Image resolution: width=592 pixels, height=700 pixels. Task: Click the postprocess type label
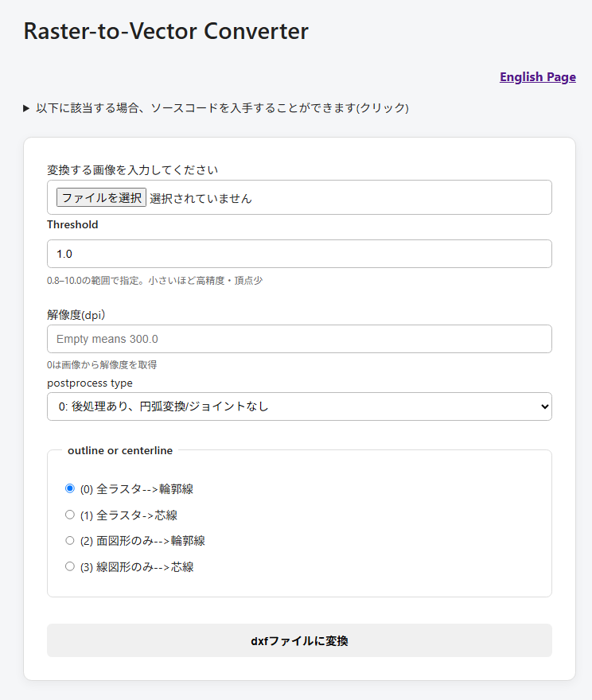click(x=90, y=383)
